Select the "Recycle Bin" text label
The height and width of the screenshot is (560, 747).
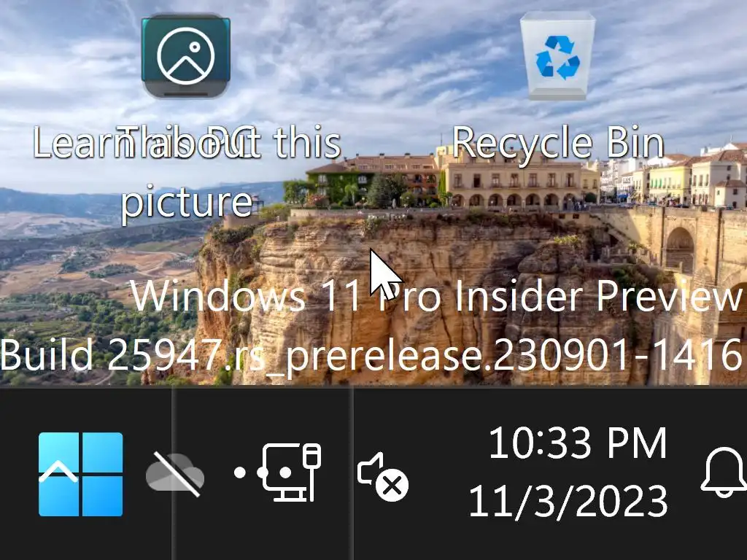(x=557, y=143)
